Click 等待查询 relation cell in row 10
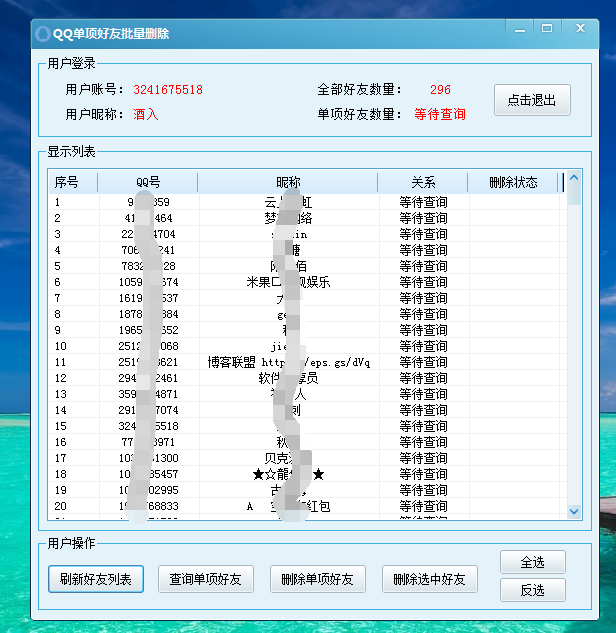The image size is (616, 633). coord(423,346)
